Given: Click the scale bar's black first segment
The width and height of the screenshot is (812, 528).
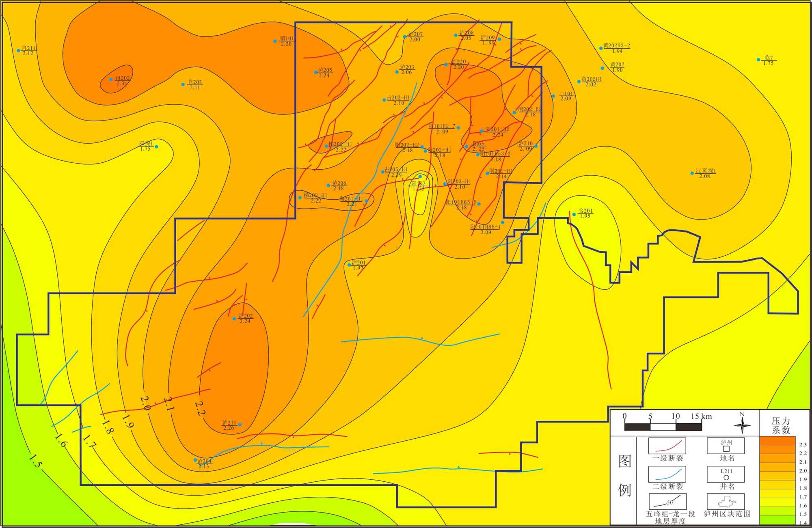Looking at the screenshot, I should [637, 427].
